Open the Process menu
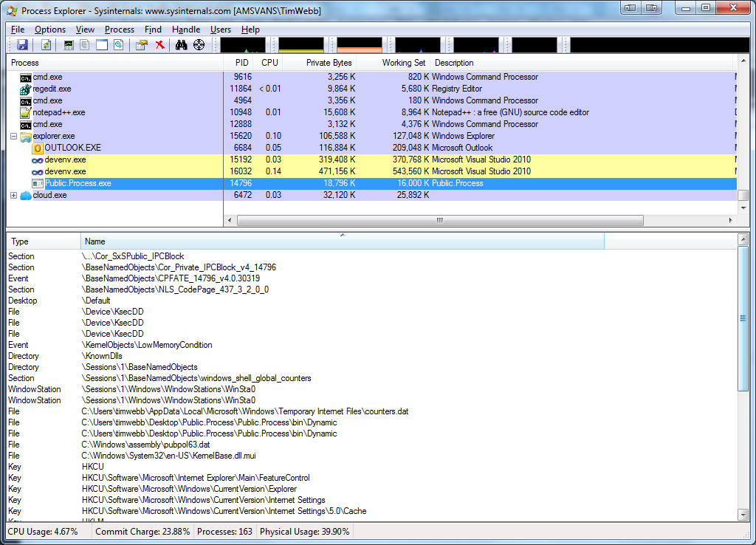Screen dimensions: 756x545 [x=119, y=29]
